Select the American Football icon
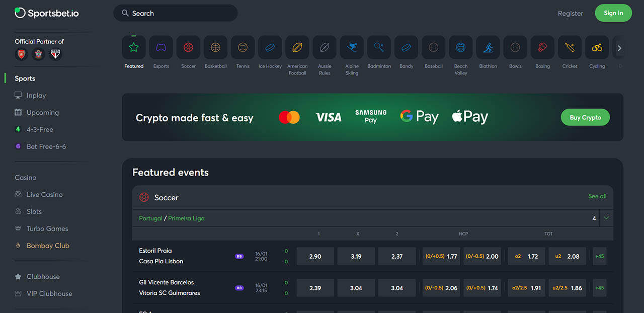The width and height of the screenshot is (644, 313). 297,48
